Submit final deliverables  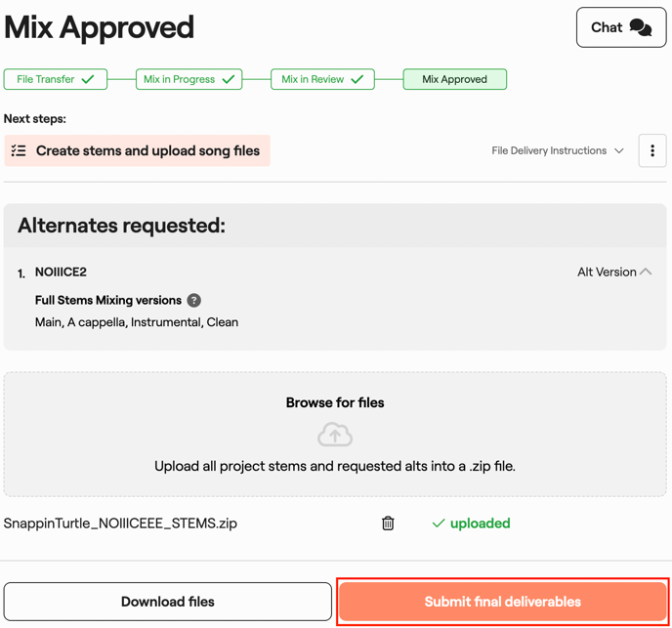pyautogui.click(x=503, y=602)
